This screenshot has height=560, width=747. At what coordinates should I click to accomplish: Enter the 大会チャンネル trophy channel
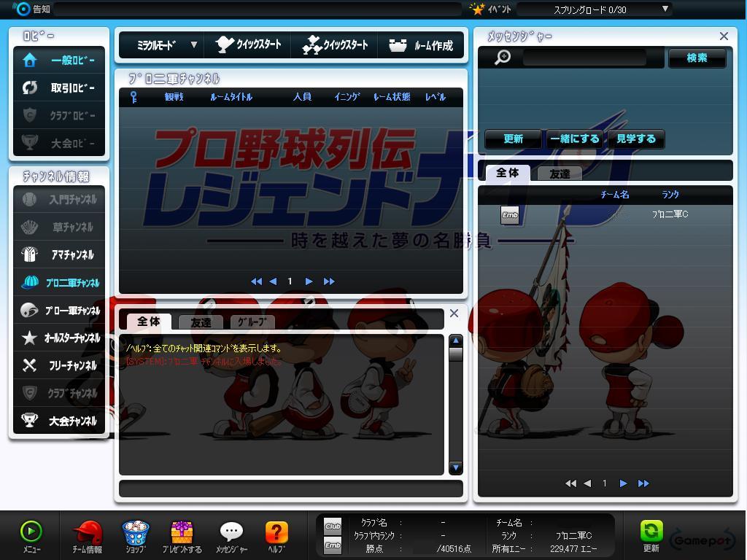coord(59,421)
